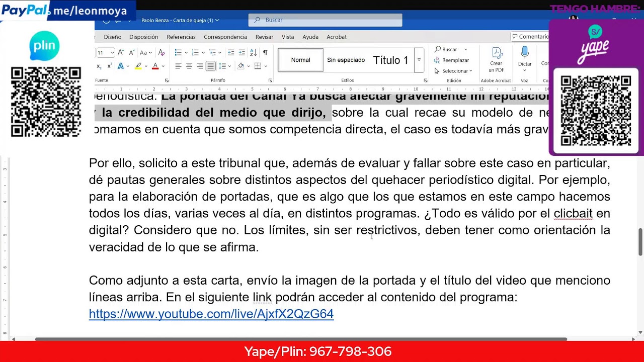Apply the red font color
The image size is (644, 362).
pos(155,66)
